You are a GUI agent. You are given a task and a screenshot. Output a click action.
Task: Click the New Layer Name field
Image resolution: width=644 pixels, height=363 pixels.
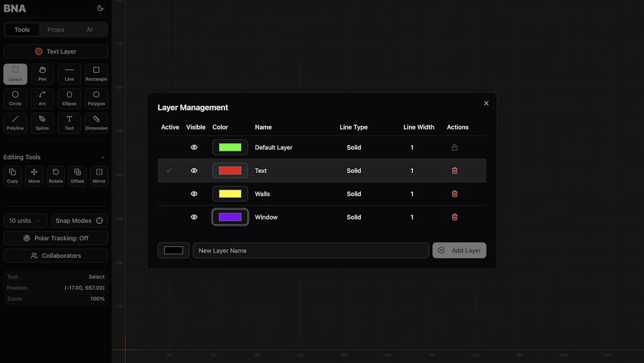pyautogui.click(x=311, y=250)
